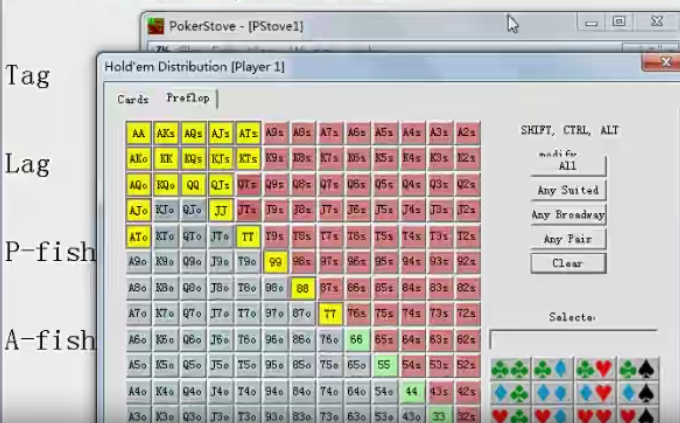680x423 pixels.
Task: Clear the hand range selection
Action: tap(568, 263)
